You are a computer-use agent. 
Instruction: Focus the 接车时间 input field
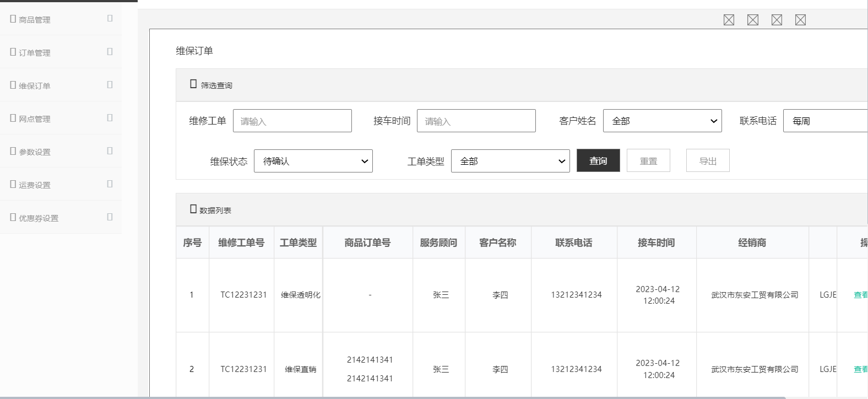[476, 121]
